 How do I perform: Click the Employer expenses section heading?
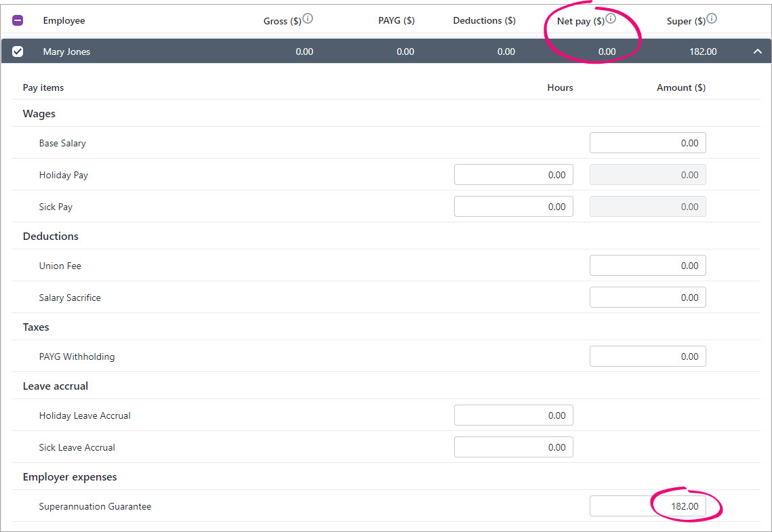point(70,477)
